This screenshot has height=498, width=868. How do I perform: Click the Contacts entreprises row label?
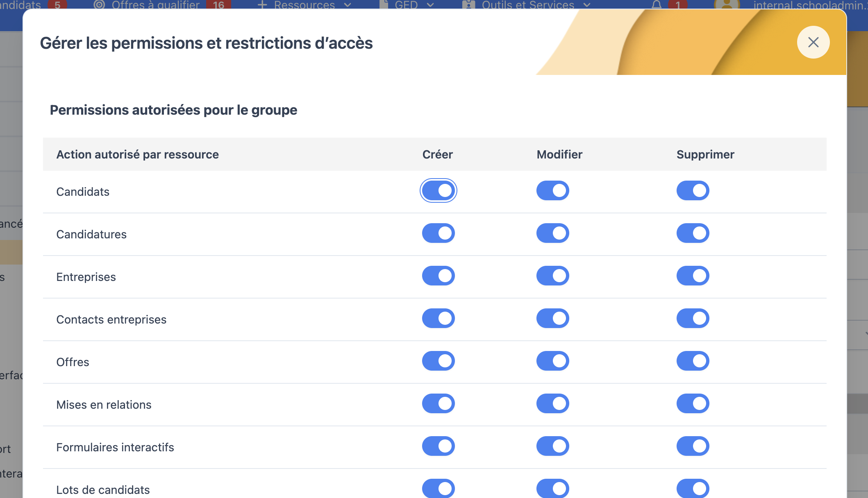(x=111, y=319)
